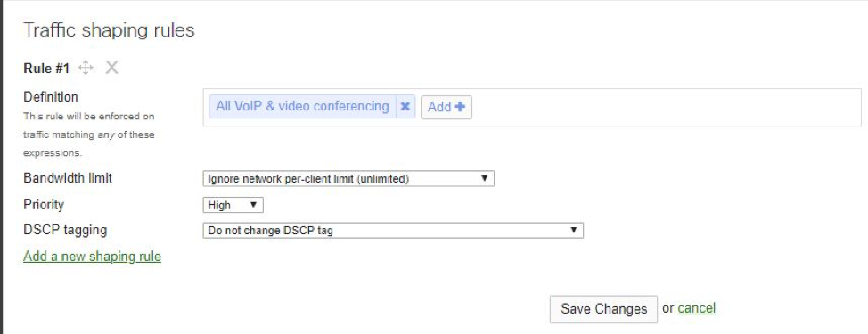868x334 pixels.
Task: Click the DSCP tagging label text
Action: click(65, 230)
